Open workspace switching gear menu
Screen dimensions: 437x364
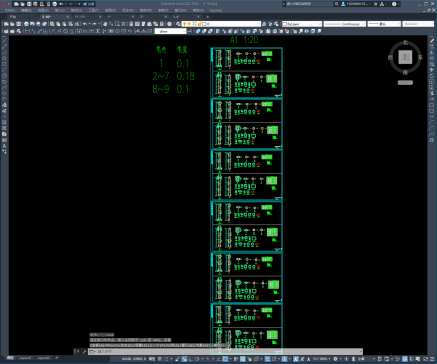[335, 359]
